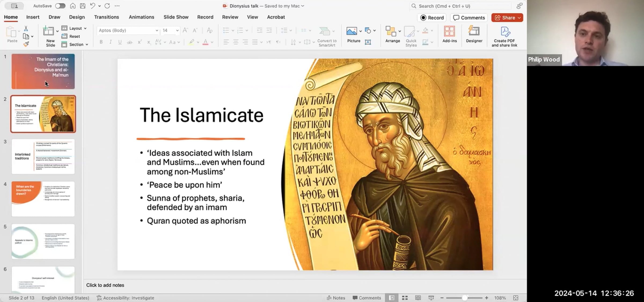The width and height of the screenshot is (644, 302).
Task: Apply Bold formatting
Action: pos(101,42)
